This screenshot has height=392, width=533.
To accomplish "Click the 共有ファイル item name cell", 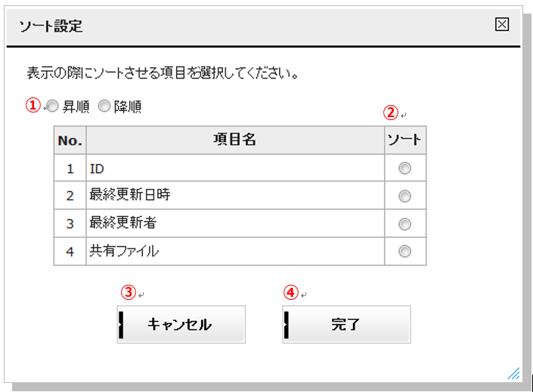I will click(x=235, y=252).
